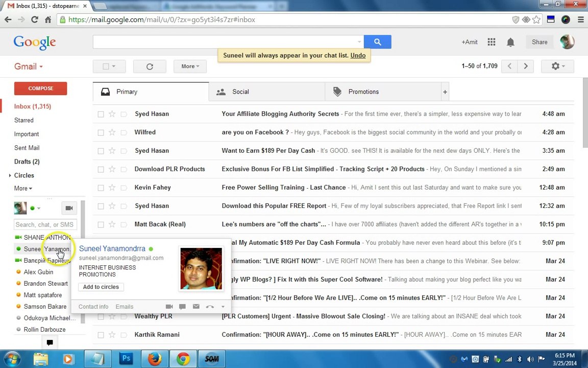588x368 pixels.
Task: Click the blue search magnifier button
Action: [377, 42]
